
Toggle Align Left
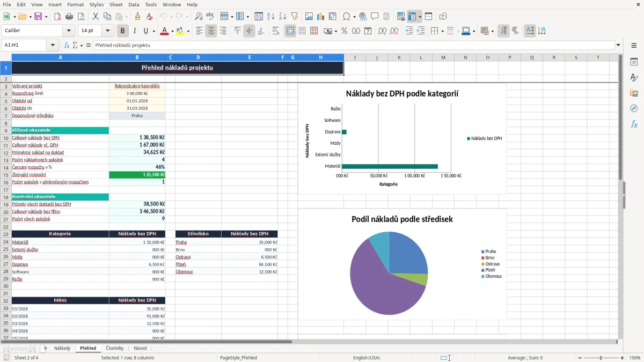coord(200,31)
